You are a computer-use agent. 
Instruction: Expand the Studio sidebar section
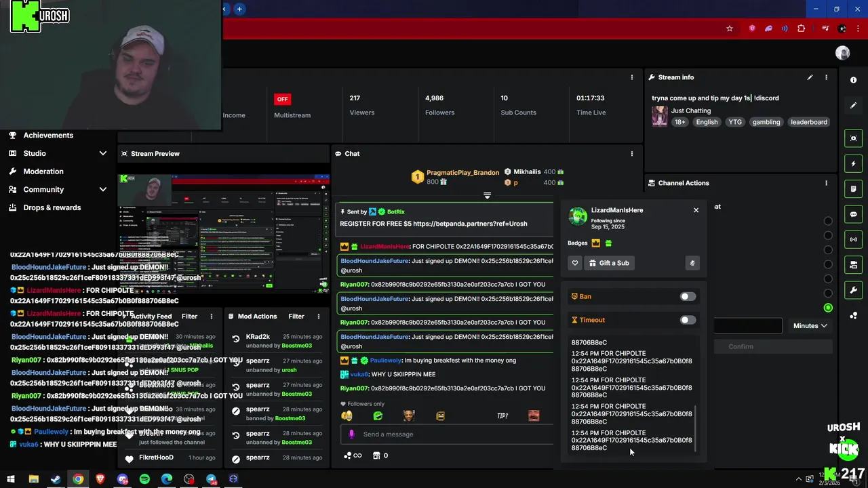(x=103, y=153)
